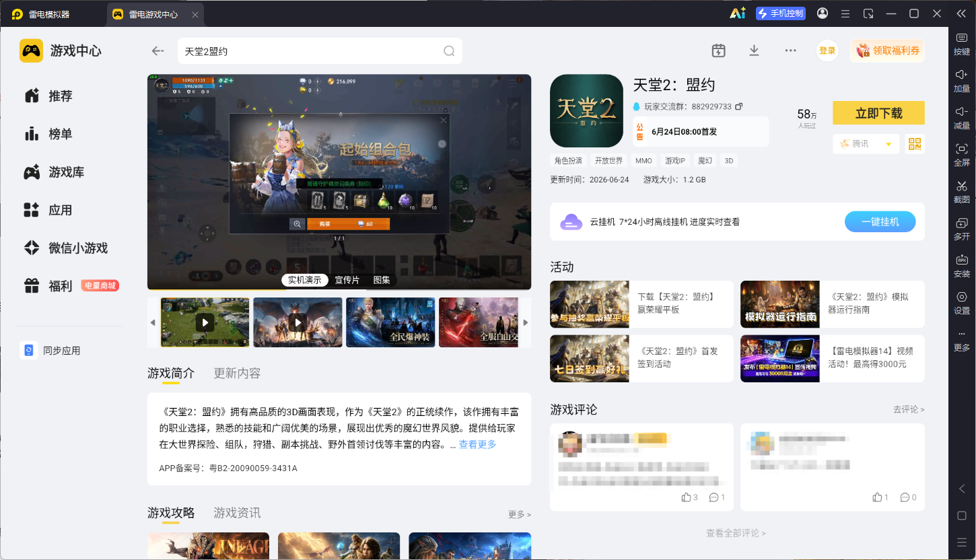Open 游戏库 game library in the sidebar
Viewport: 976px width, 560px height.
click(x=54, y=172)
